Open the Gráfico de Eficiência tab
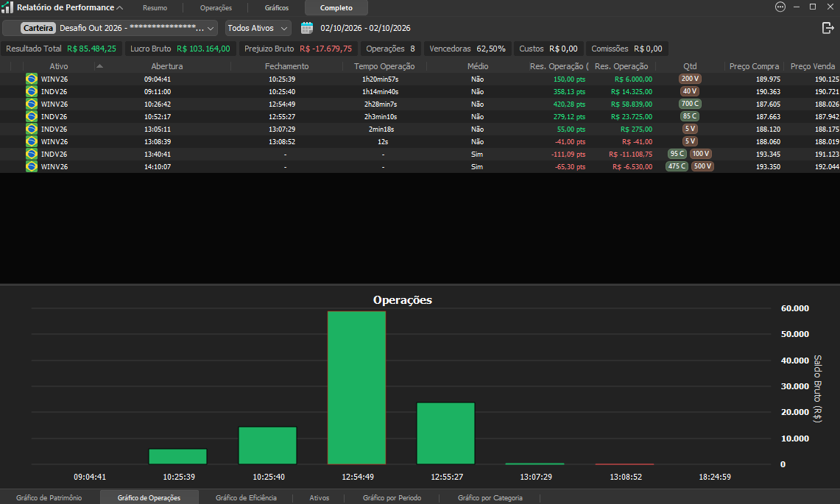The height and width of the screenshot is (504, 840). click(x=246, y=497)
